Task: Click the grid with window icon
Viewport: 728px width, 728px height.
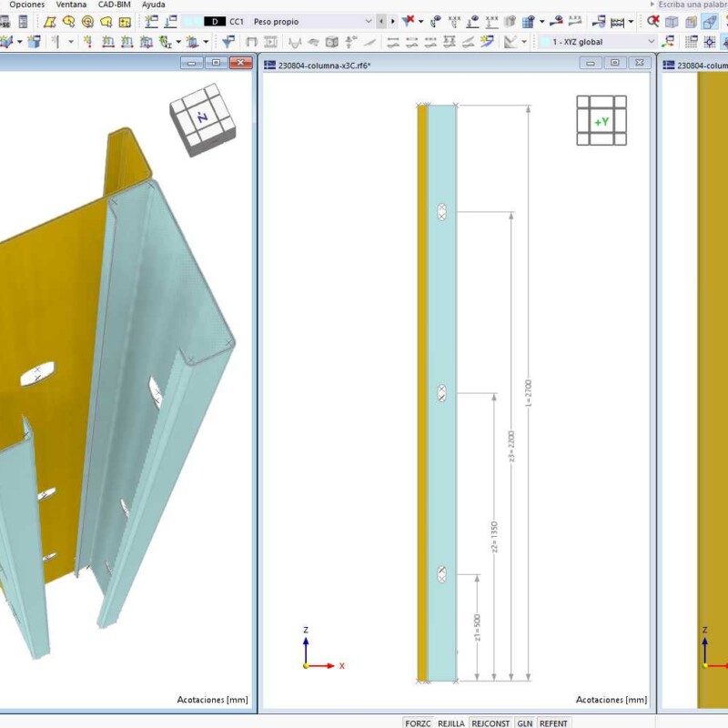Action: (691, 42)
